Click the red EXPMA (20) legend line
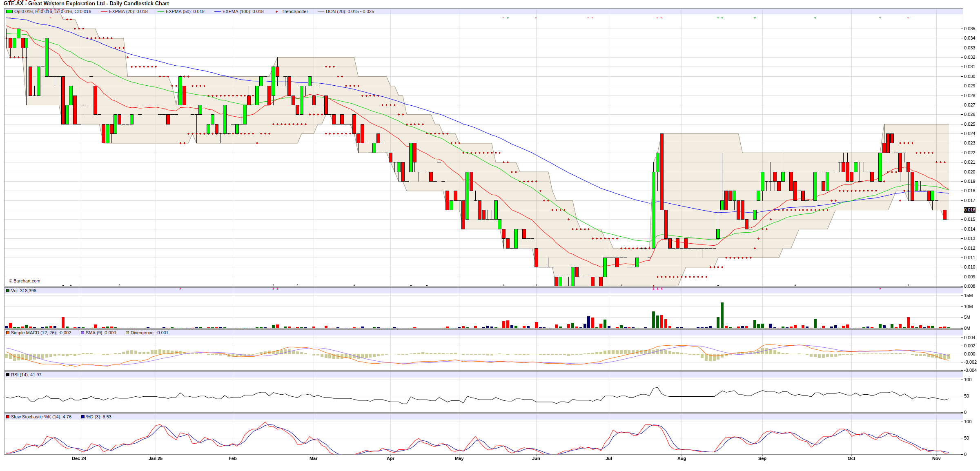Image resolution: width=980 pixels, height=471 pixels. pyautogui.click(x=104, y=11)
